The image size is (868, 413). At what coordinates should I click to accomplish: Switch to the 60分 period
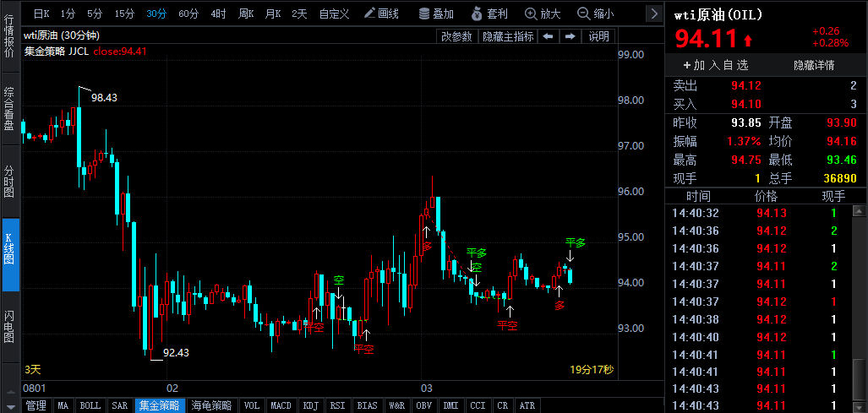click(x=188, y=14)
